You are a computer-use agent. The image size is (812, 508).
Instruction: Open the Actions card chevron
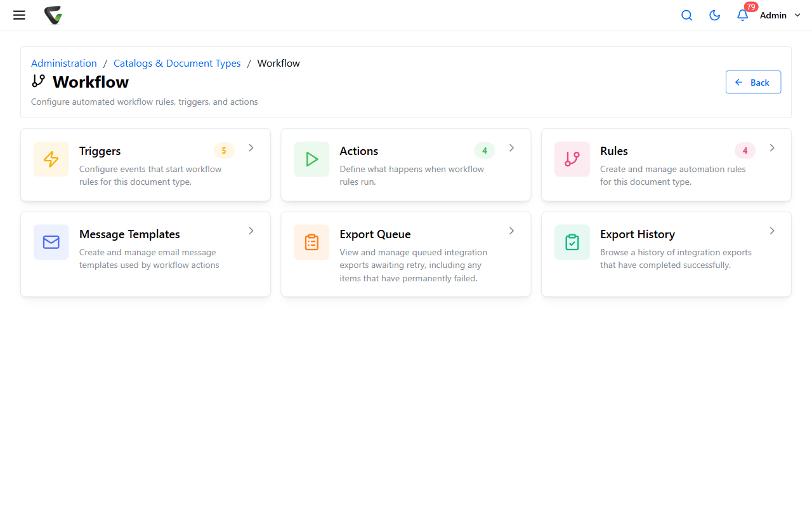tap(512, 148)
